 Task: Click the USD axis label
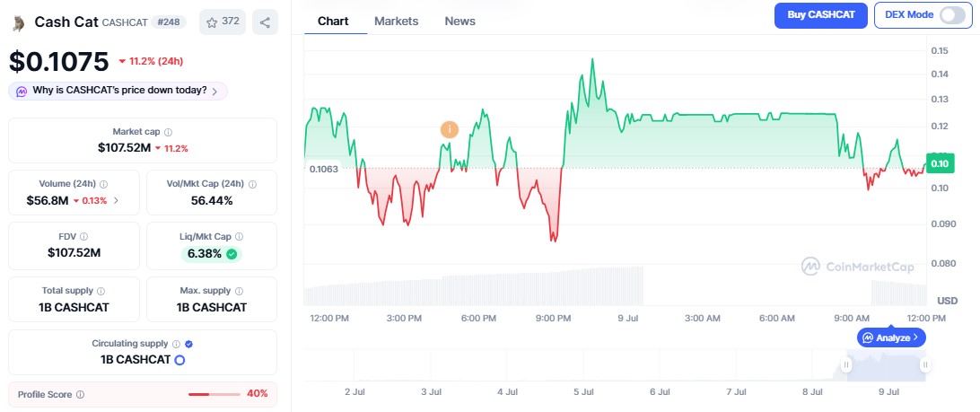pos(947,301)
